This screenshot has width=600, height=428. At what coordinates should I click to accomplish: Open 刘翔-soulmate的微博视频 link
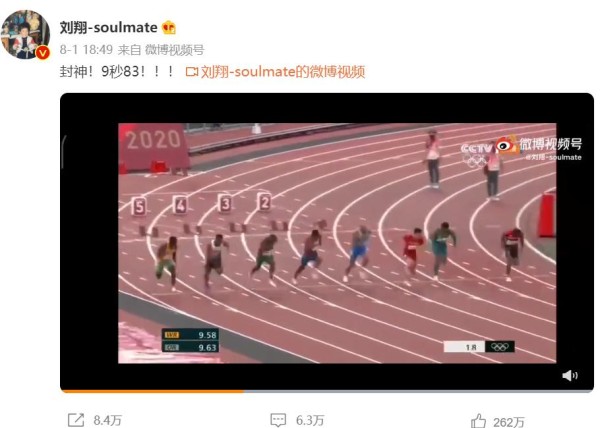click(x=283, y=72)
